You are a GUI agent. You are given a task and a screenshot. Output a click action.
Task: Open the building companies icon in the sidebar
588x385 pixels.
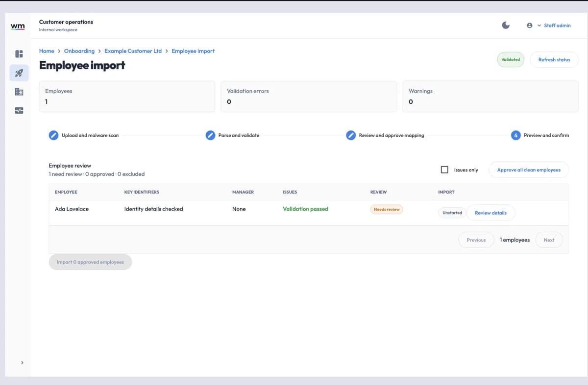[x=19, y=92]
